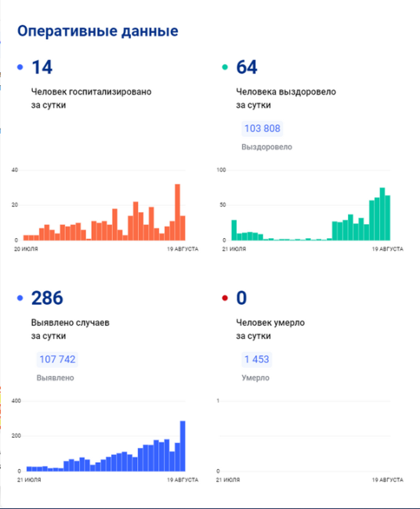Click the 1 453 deaths total badge
The width and height of the screenshot is (420, 509).
click(x=256, y=359)
